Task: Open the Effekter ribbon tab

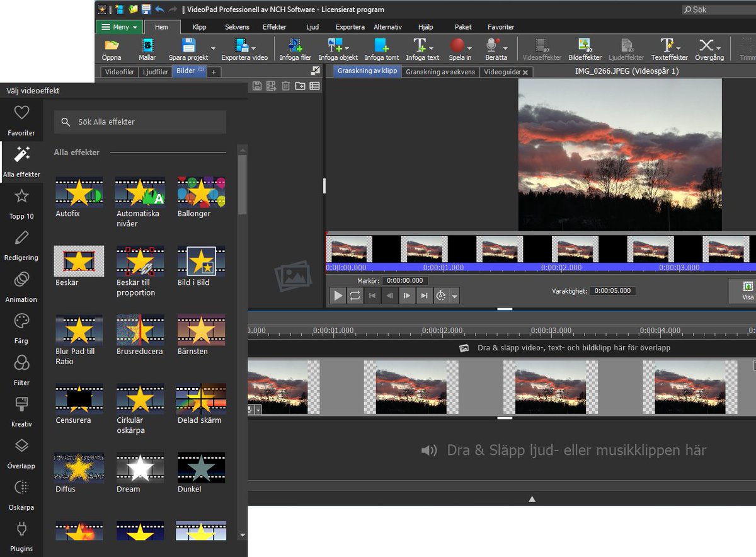Action: [275, 27]
